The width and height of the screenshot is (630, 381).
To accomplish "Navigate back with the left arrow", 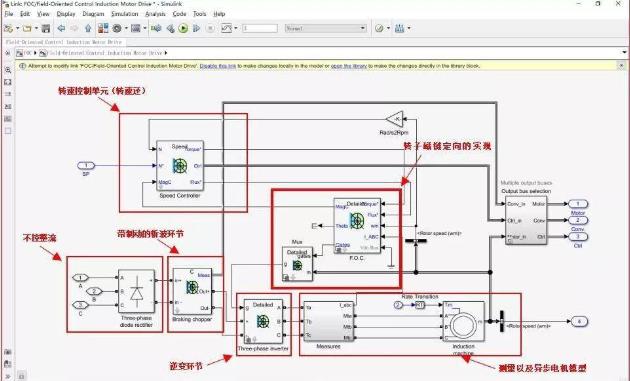I will point(61,29).
